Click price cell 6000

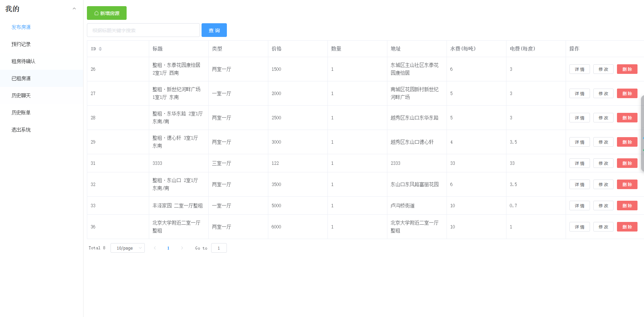276,227
